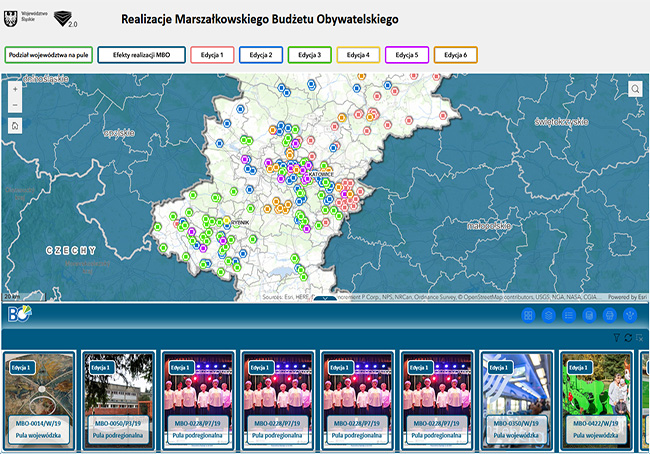Open the share map tool
This screenshot has width=650, height=454.
630,316
